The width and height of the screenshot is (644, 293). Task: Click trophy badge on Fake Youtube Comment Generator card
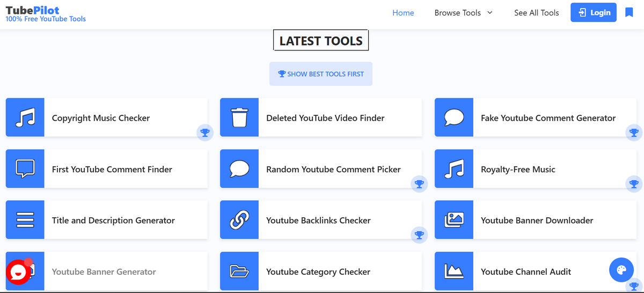click(x=634, y=132)
